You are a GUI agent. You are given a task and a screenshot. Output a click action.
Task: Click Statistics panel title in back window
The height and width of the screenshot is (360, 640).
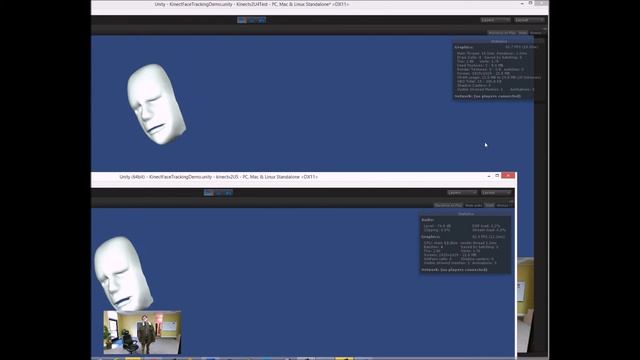tap(499, 41)
